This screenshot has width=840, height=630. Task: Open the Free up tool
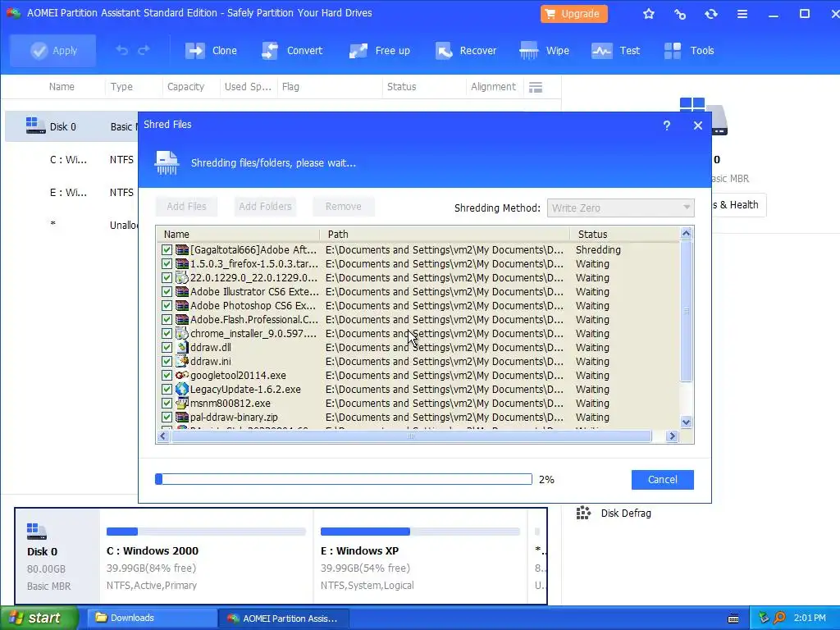click(x=379, y=50)
